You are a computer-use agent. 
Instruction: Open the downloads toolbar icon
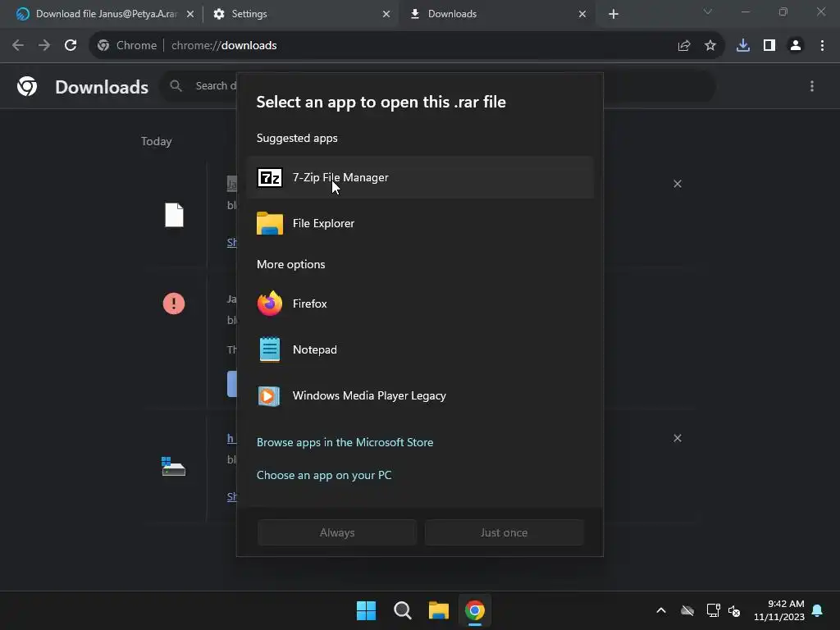(743, 46)
